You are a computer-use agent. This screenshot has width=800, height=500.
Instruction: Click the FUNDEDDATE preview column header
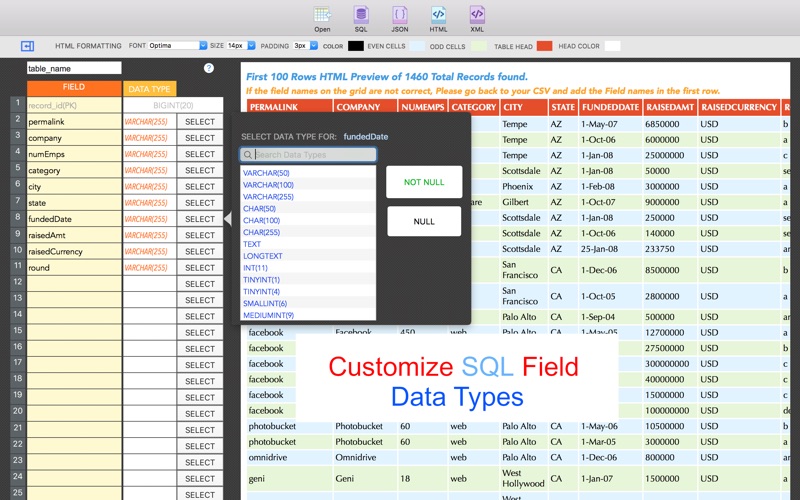610,107
